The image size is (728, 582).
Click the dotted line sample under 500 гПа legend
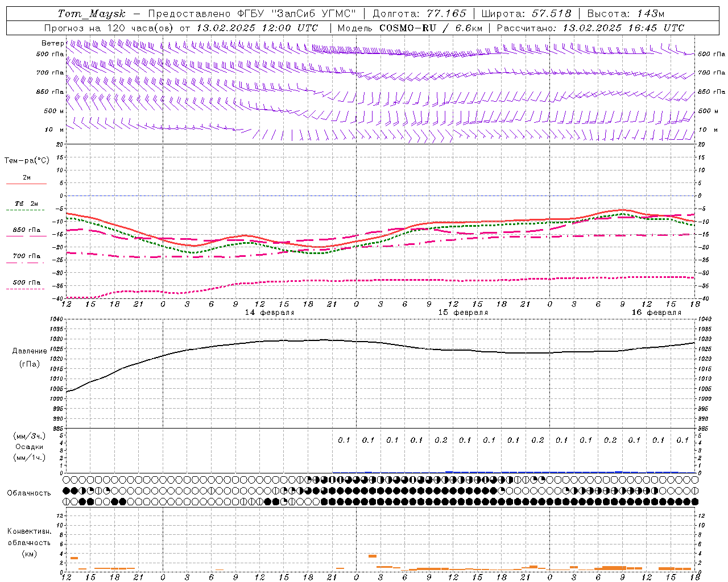coord(26,289)
